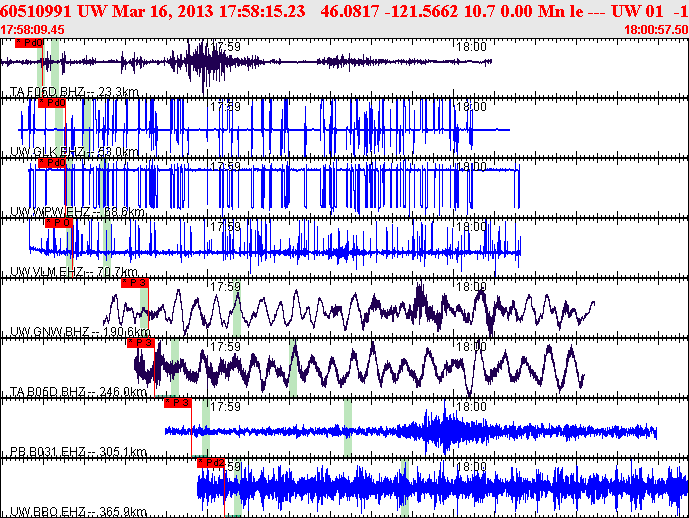Click the event header title text at top
Image resolution: width=689 pixels, height=518 pixels.
345,10
